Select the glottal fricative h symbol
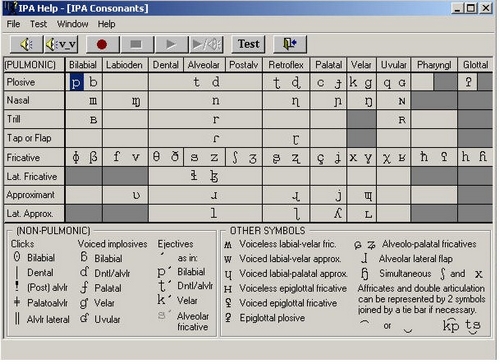Viewport: 500px width, 364px height. 465,156
